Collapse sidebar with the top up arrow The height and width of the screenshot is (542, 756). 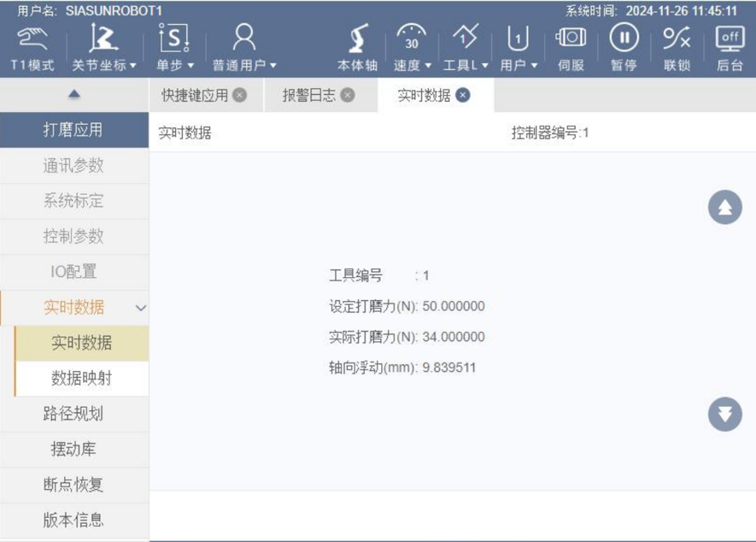[x=73, y=95]
